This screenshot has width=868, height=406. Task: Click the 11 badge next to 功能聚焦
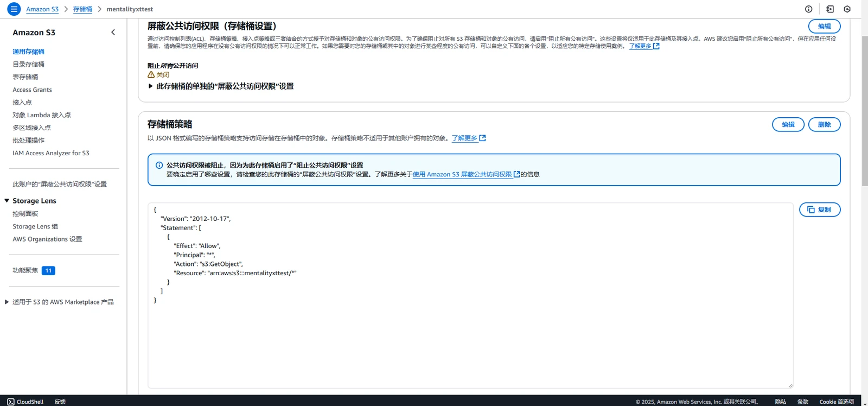tap(48, 270)
